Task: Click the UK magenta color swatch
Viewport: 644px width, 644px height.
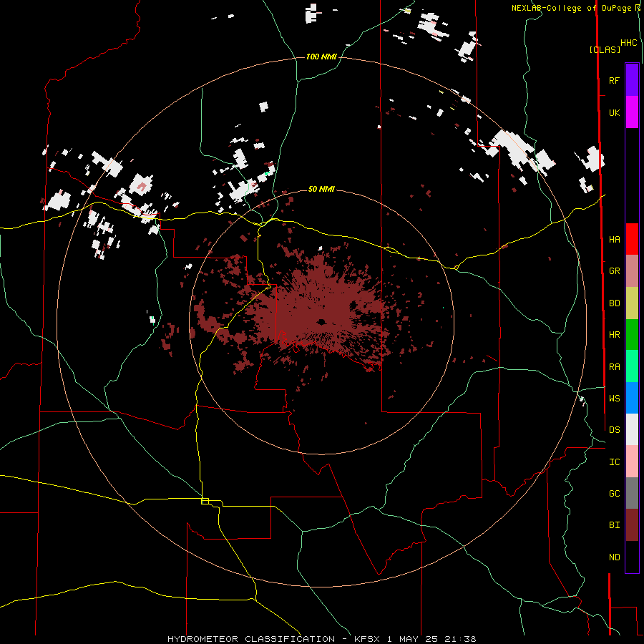Action: coord(632,112)
